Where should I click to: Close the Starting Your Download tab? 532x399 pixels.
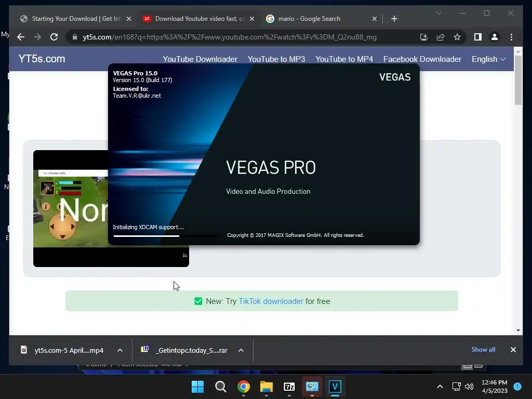click(x=129, y=19)
